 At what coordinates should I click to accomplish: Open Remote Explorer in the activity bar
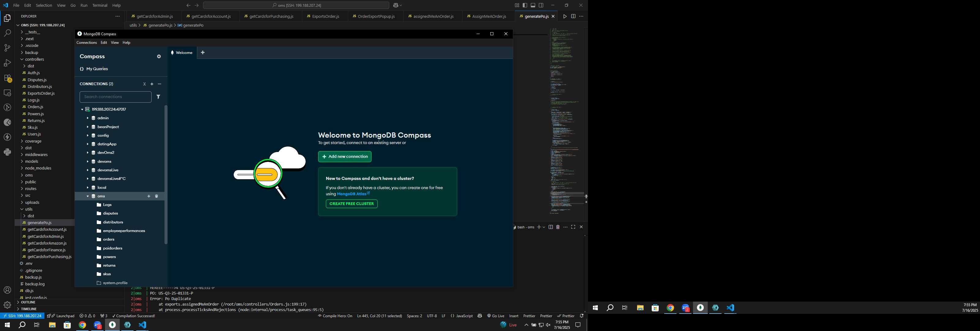[x=7, y=93]
